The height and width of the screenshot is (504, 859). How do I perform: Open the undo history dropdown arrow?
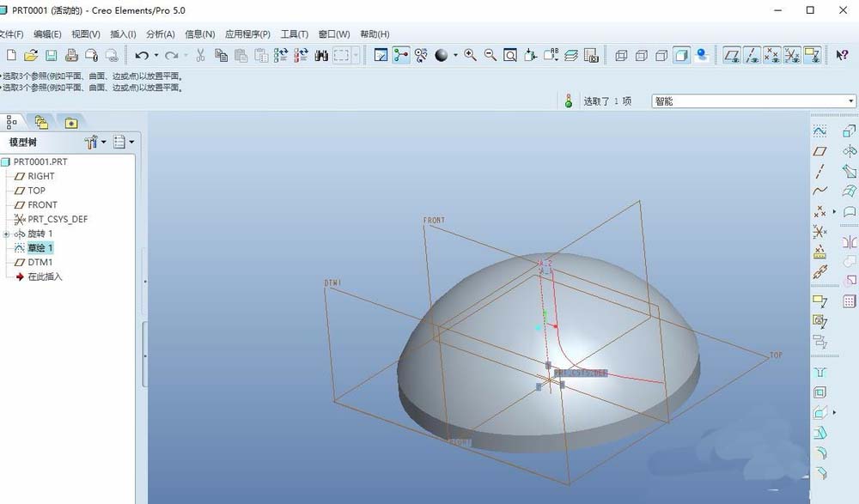click(156, 55)
